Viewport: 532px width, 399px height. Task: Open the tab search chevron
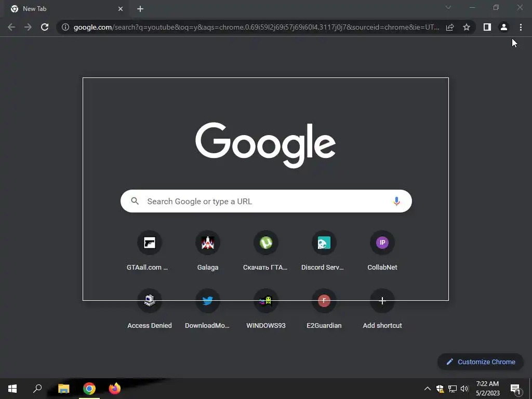coord(448,7)
